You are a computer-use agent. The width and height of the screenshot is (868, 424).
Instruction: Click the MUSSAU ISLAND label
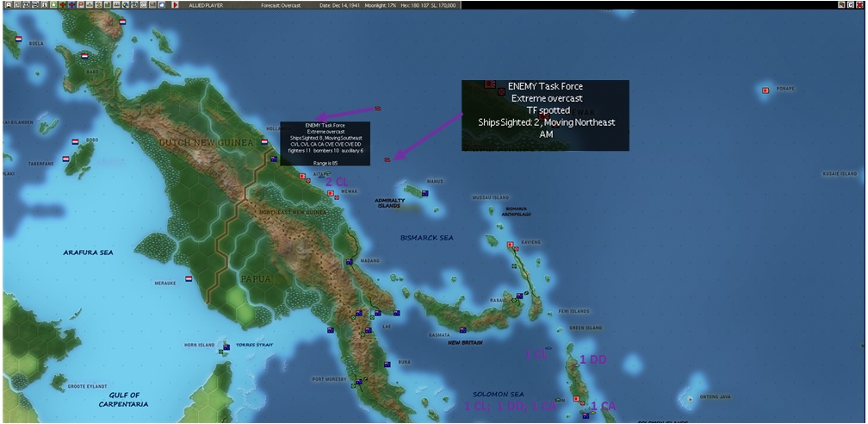(x=490, y=197)
